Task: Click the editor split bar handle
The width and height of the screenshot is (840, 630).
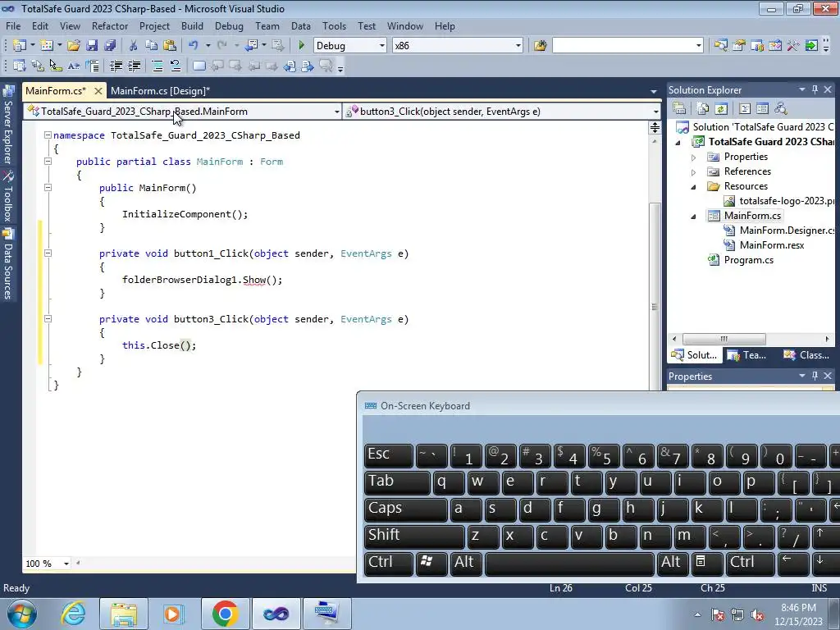Action: pos(655,127)
